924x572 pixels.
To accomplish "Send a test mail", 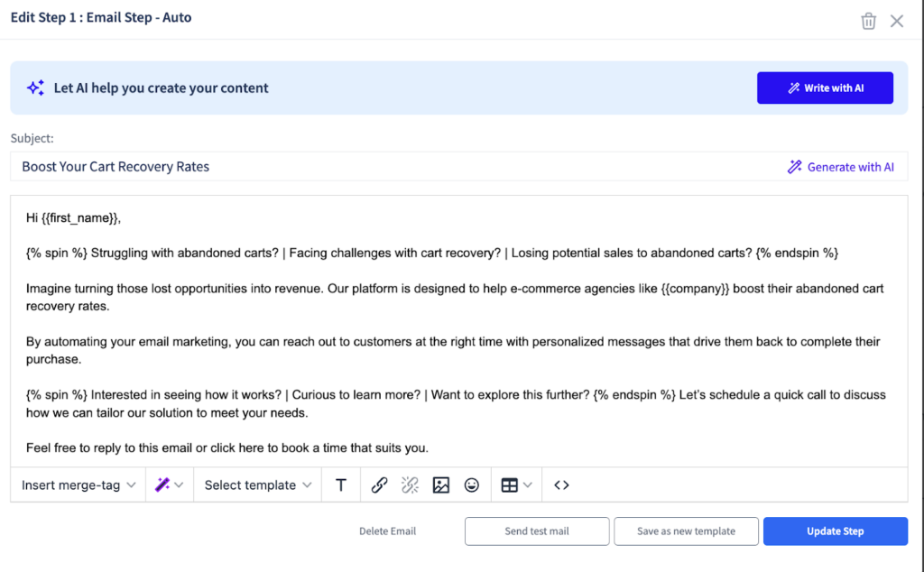I will 536,530.
